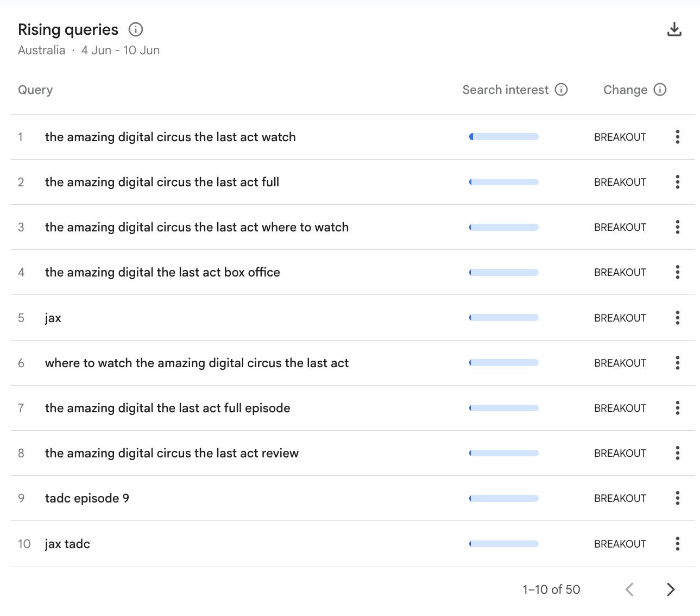Click the Query column header
This screenshot has height=616, width=700.
(x=35, y=90)
